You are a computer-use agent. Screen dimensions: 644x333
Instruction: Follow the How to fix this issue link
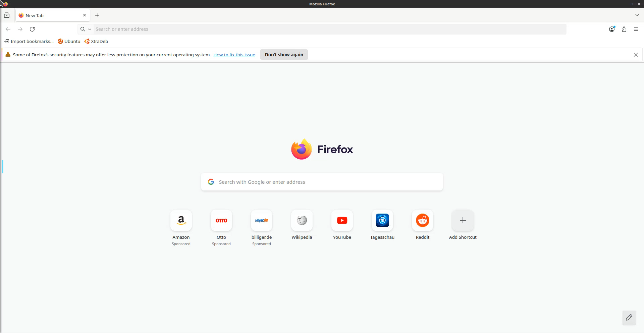tap(234, 55)
